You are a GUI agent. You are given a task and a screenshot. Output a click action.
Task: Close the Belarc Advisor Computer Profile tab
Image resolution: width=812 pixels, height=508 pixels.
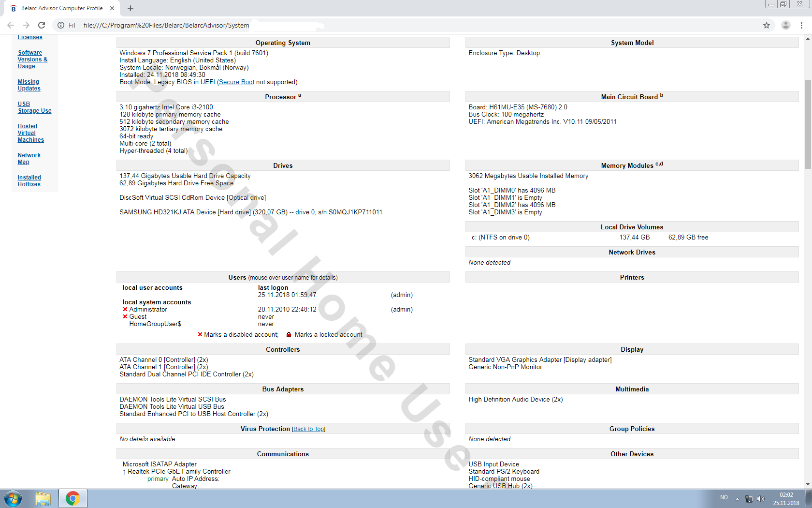(x=112, y=8)
